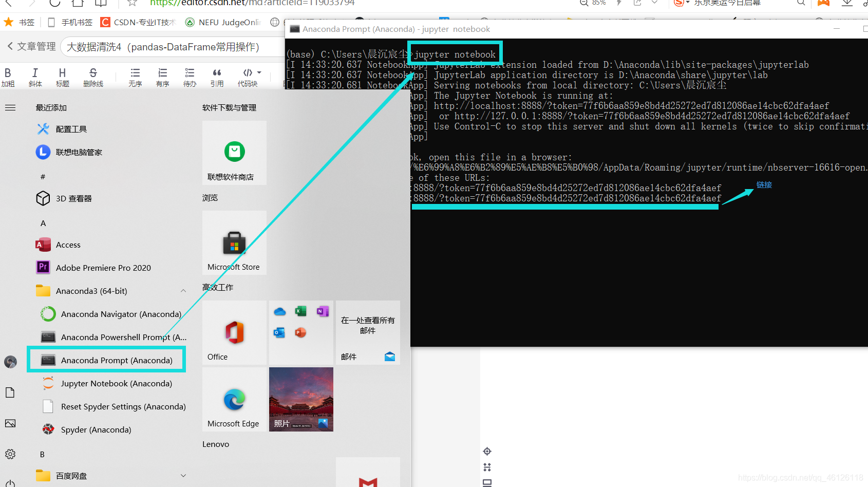
Task: Apply bold (加粗) formatting in the editor
Action: coord(8,77)
